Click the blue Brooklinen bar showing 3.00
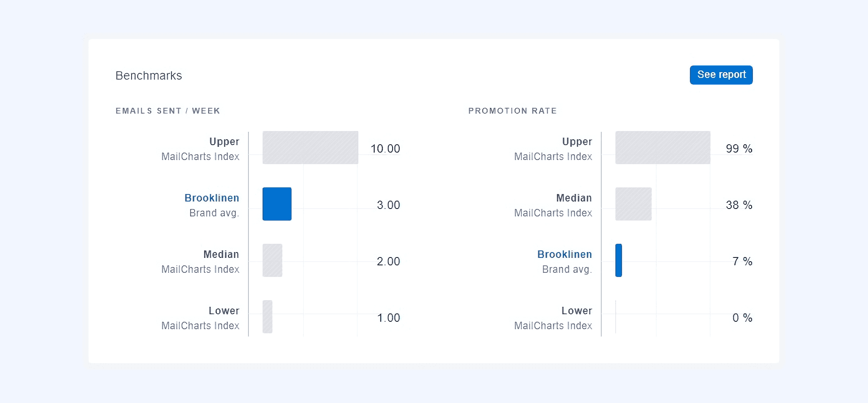Image resolution: width=868 pixels, height=403 pixels. click(277, 204)
